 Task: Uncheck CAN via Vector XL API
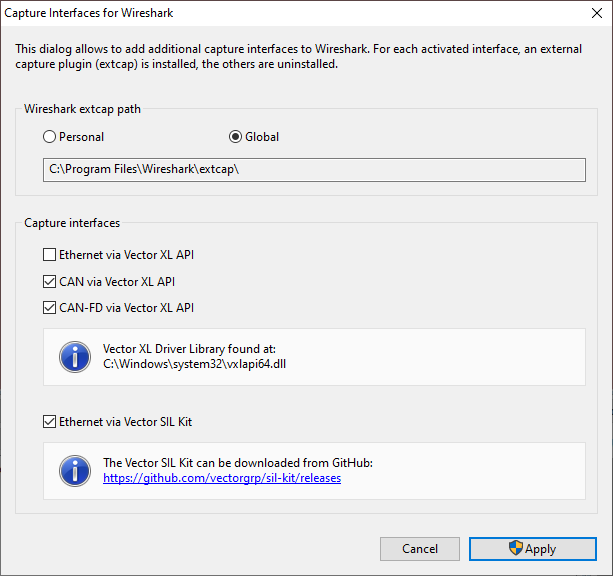[x=49, y=282]
